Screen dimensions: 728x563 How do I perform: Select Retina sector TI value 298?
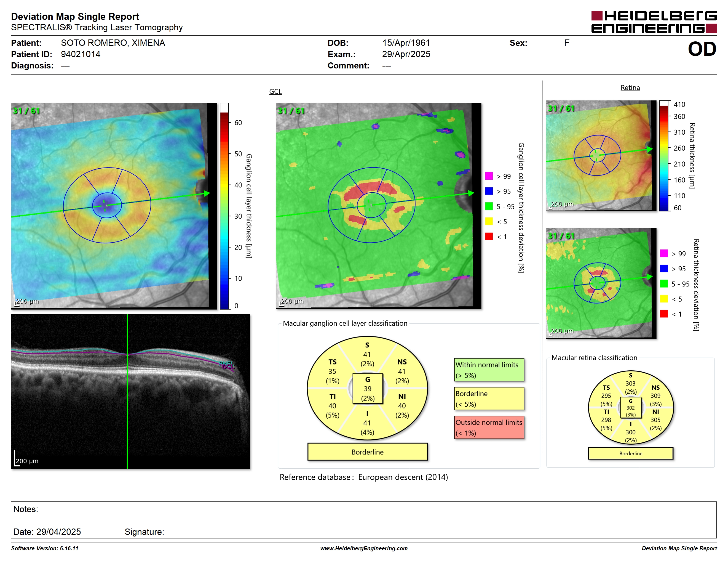tap(606, 420)
